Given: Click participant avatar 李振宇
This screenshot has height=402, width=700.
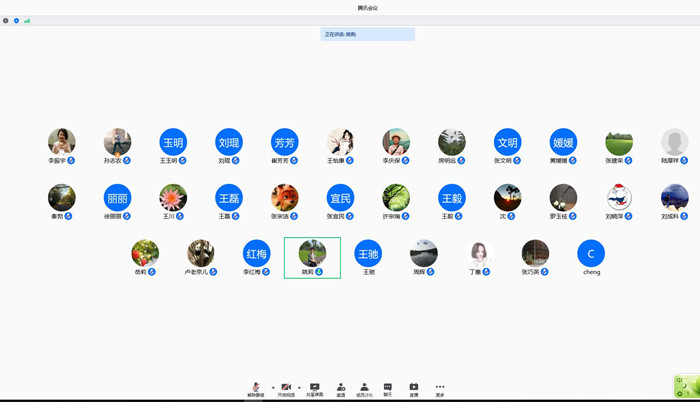Looking at the screenshot, I should [62, 141].
